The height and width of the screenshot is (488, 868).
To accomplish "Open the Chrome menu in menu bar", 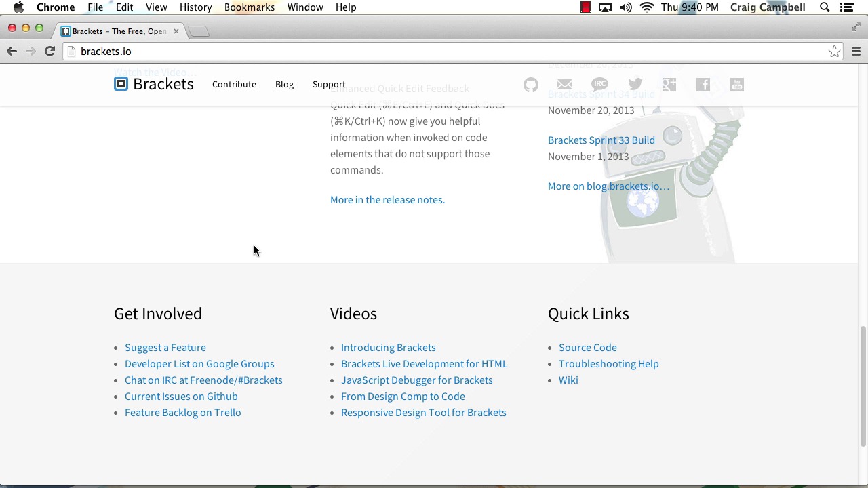I will (56, 7).
